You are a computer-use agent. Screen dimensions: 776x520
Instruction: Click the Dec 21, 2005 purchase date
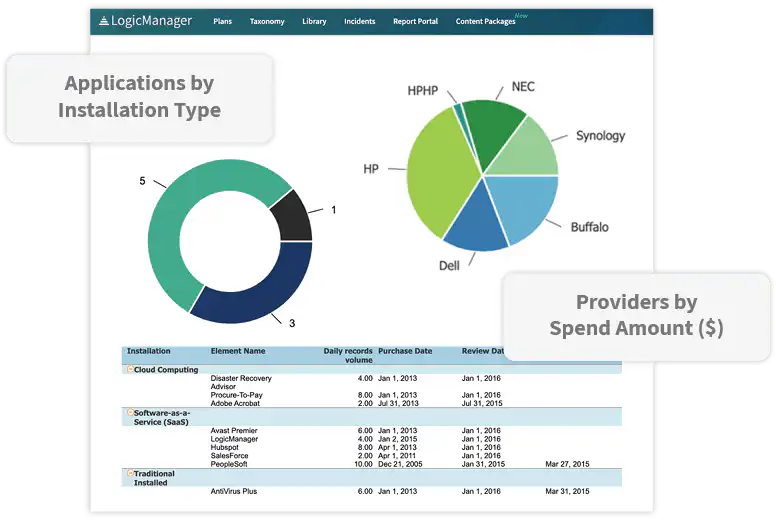click(x=400, y=464)
